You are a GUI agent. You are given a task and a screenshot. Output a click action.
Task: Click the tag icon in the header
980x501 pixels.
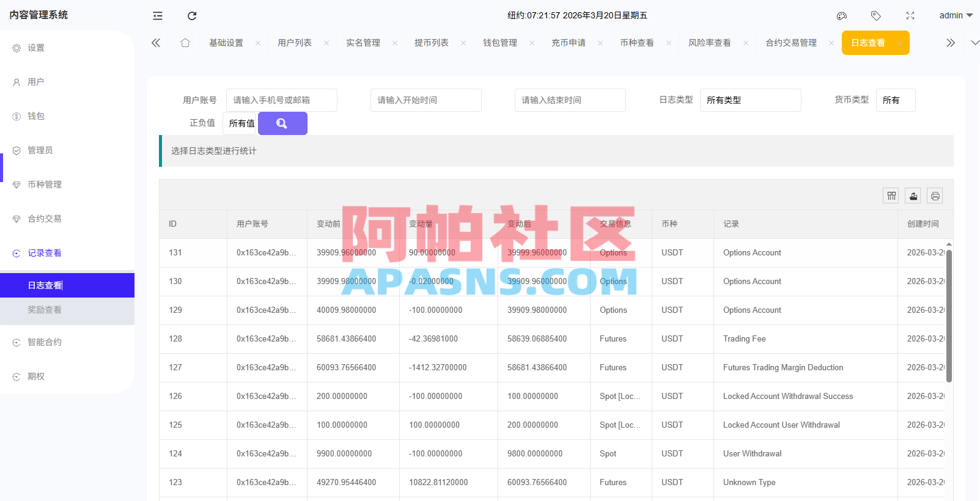pos(876,16)
